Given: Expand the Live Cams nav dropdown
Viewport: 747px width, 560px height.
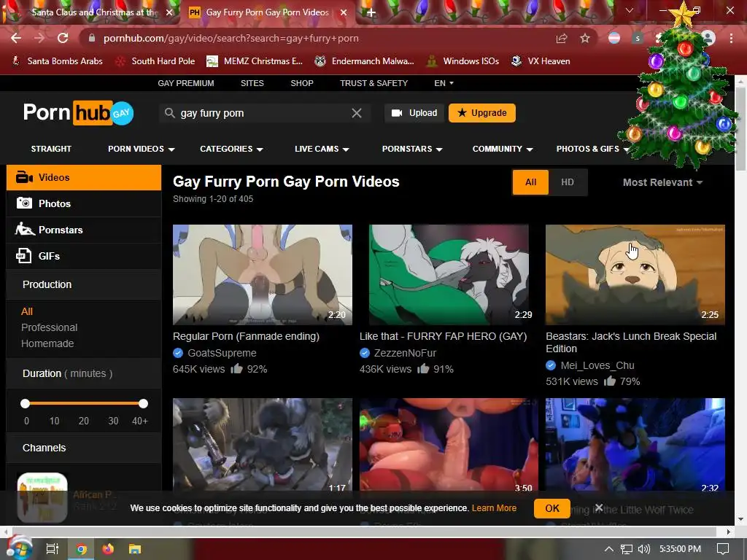Looking at the screenshot, I should (x=322, y=149).
